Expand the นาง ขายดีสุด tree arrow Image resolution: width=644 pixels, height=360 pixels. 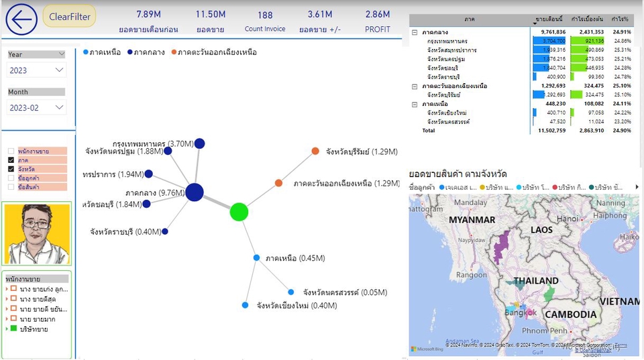tap(7, 299)
